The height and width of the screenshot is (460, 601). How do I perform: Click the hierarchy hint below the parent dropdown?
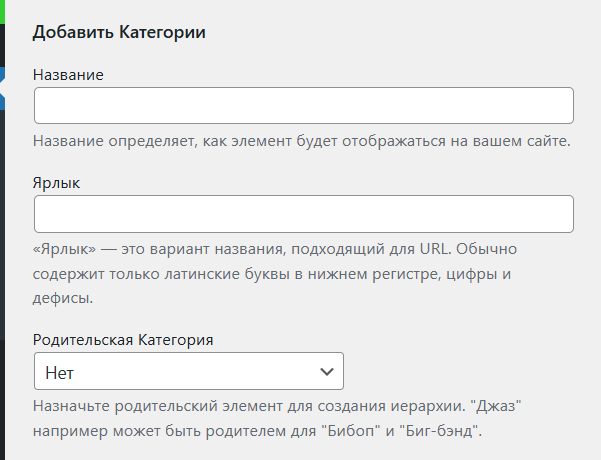click(280, 419)
